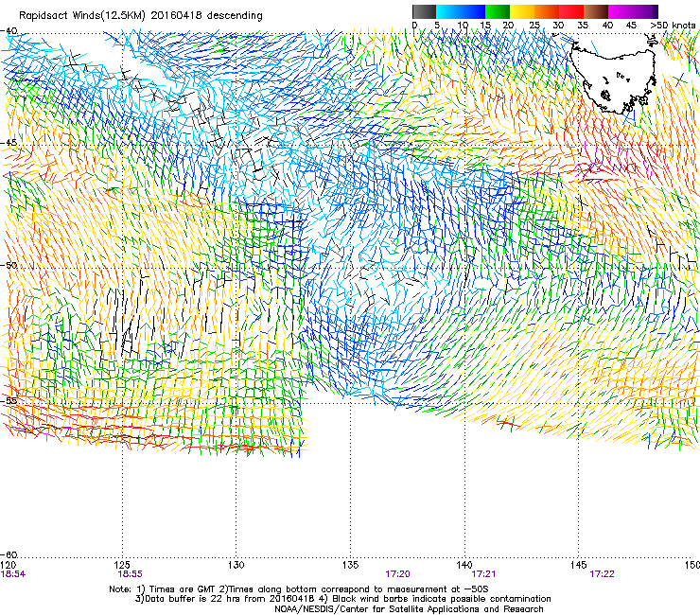Click the cyan-blue 5-15 knots legend swatch
This screenshot has height=615, width=700.
(461, 11)
